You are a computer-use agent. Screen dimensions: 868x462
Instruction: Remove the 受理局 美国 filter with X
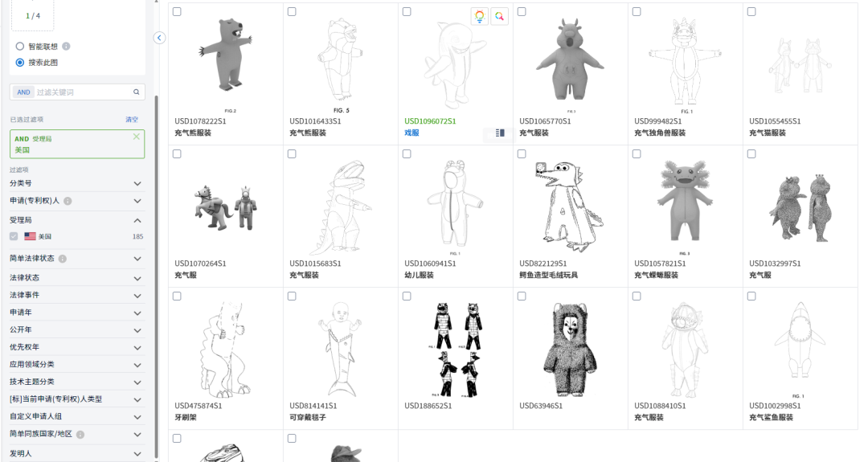click(x=136, y=137)
